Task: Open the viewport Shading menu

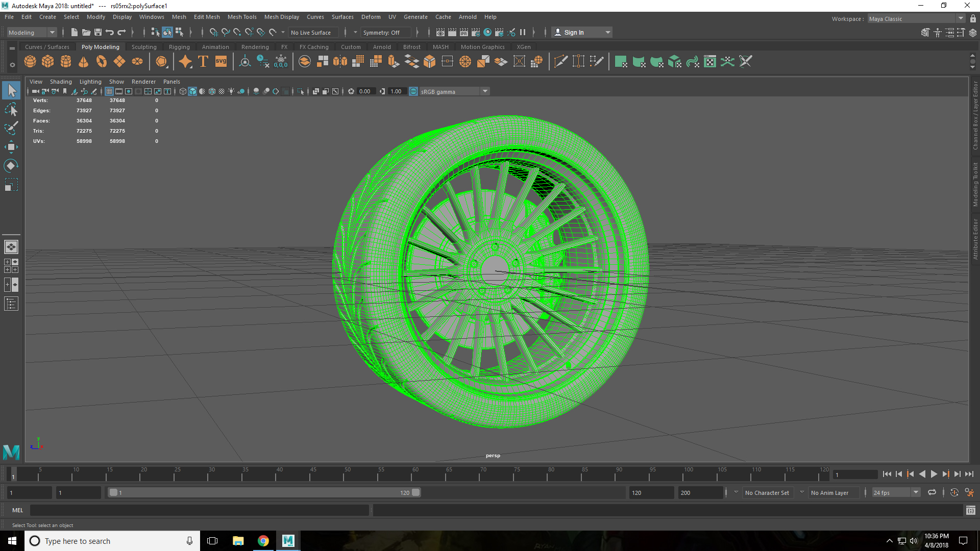Action: 61,82
